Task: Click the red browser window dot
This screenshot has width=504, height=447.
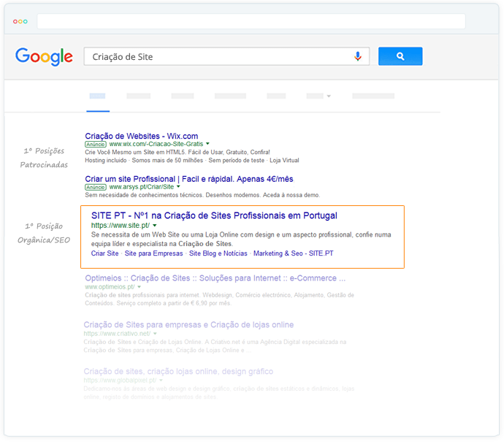Action: coord(15,21)
